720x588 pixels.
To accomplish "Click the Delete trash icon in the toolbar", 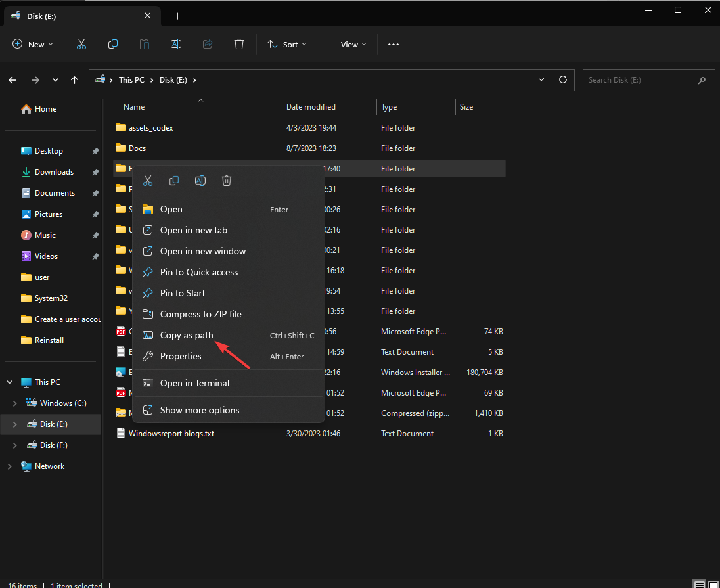I will pyautogui.click(x=238, y=44).
